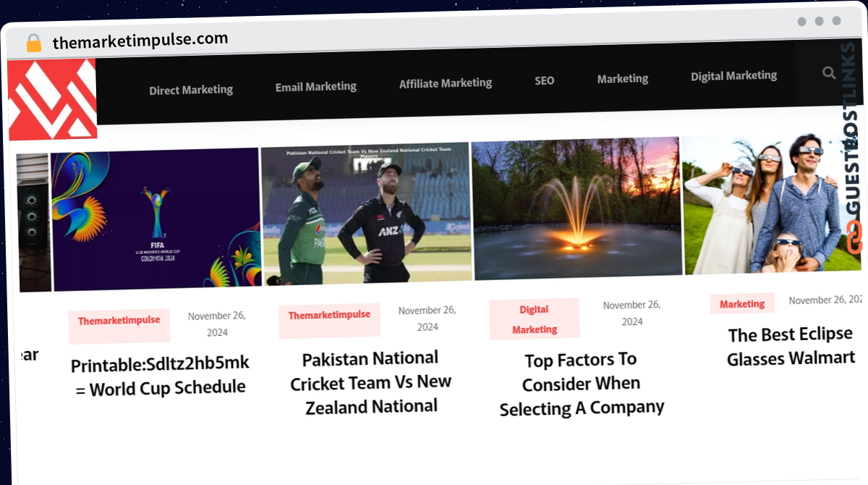Click the orange GuestPostLinks chain icon
This screenshot has height=485, width=868.
click(854, 237)
